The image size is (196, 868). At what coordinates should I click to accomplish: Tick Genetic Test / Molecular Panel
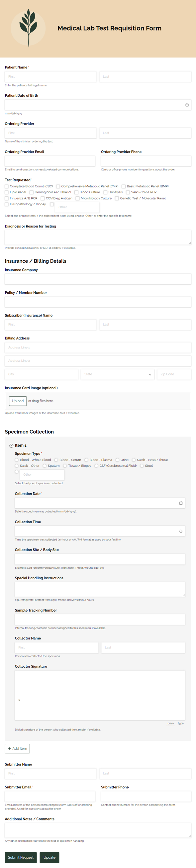coord(117,198)
